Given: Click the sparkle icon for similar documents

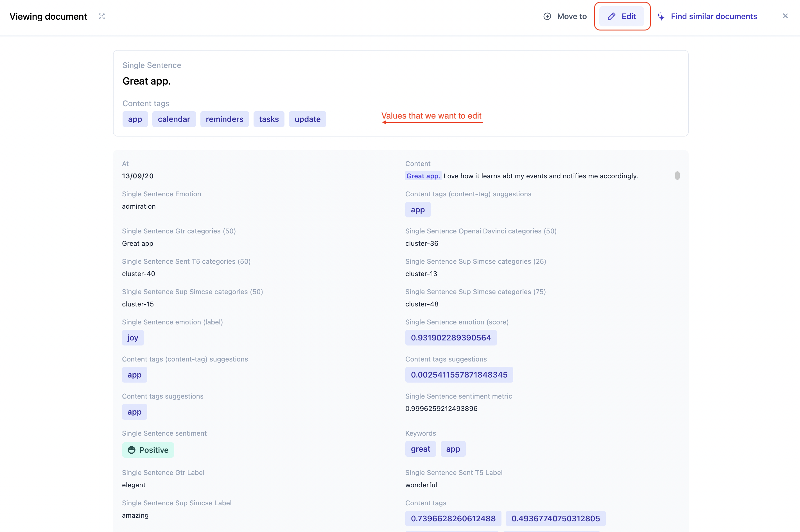Looking at the screenshot, I should pos(661,16).
